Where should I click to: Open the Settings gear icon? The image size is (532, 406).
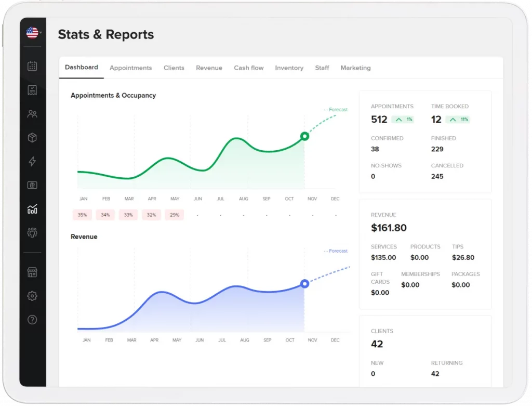point(32,295)
